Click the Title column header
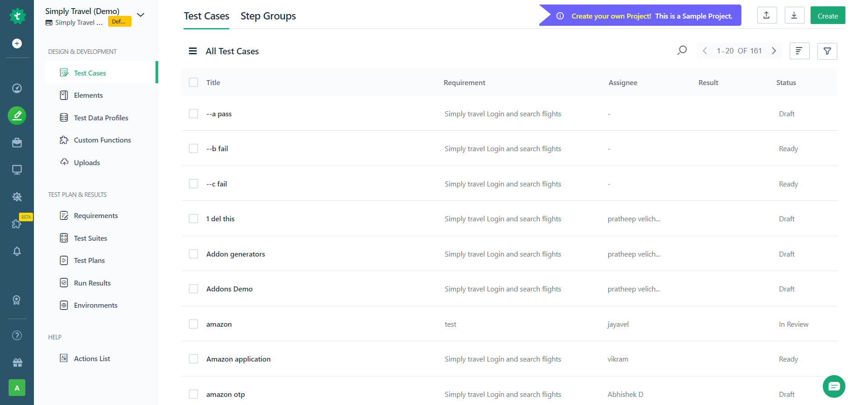The image size is (868, 405). 213,82
